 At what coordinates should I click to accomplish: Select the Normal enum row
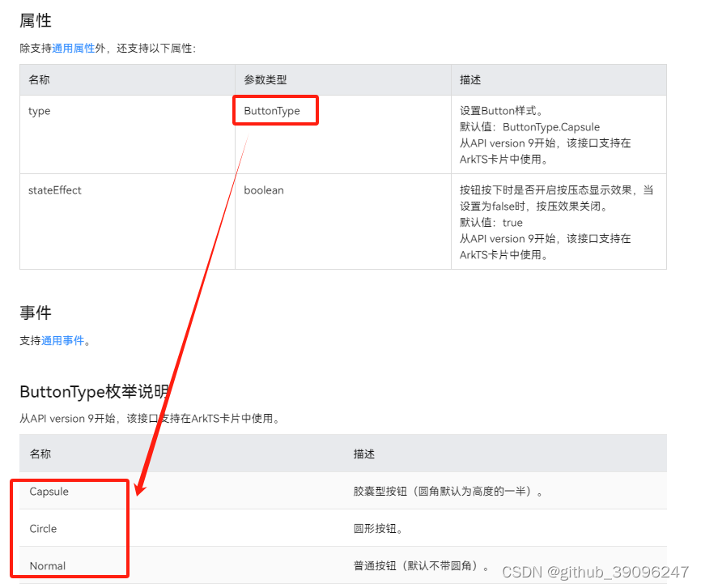coord(48,565)
